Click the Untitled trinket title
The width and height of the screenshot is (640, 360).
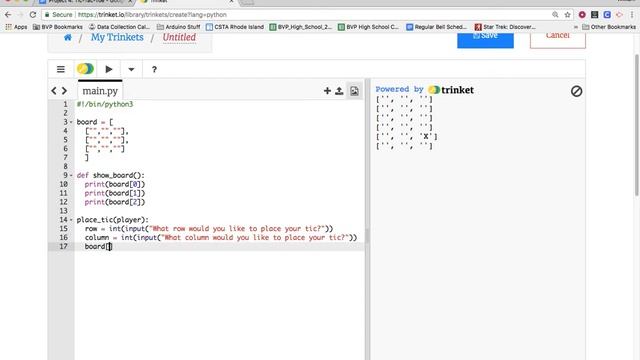click(179, 37)
